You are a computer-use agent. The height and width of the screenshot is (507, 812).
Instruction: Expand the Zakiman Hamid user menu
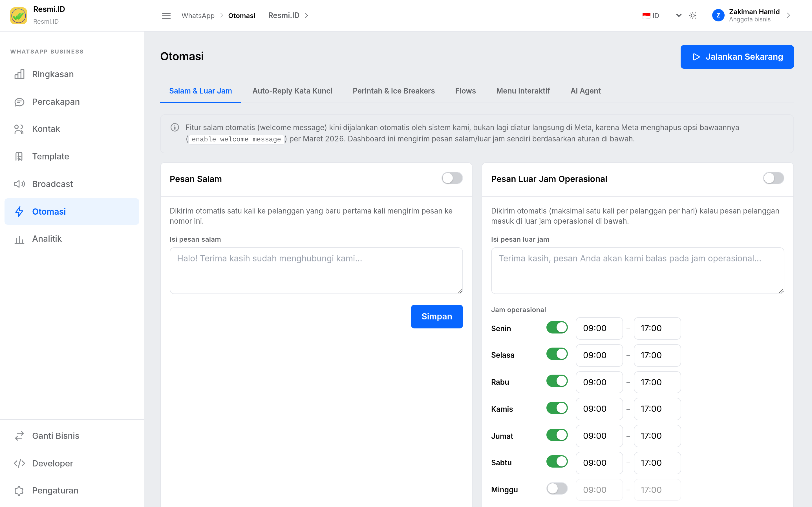(752, 15)
